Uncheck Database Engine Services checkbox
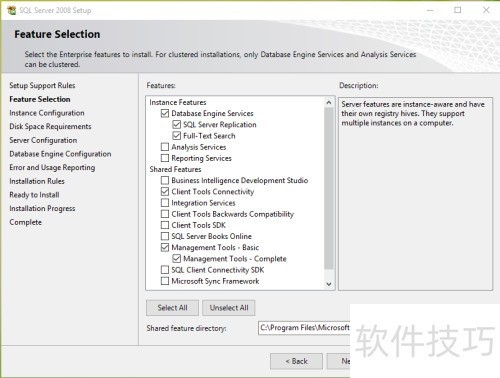Screen dimensions: 500x378 (165, 113)
